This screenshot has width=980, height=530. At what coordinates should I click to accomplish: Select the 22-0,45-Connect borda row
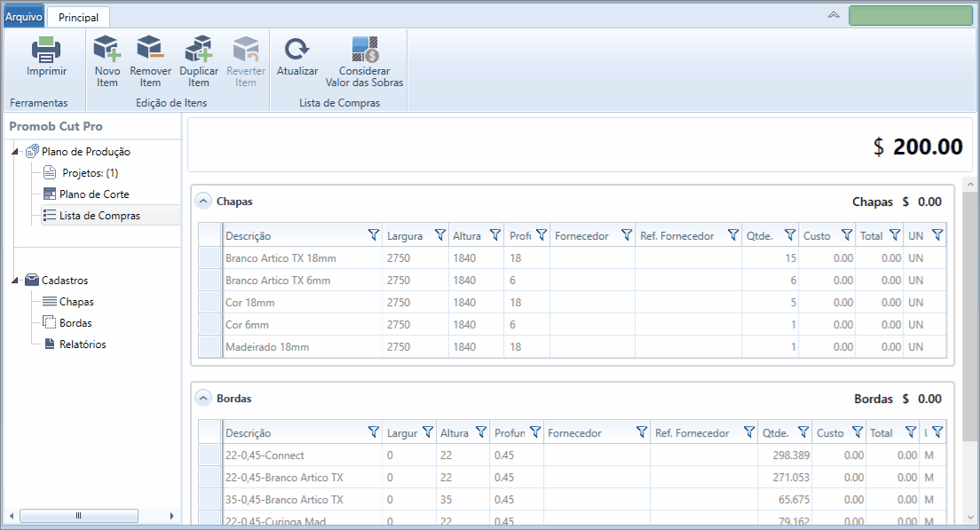[572, 455]
